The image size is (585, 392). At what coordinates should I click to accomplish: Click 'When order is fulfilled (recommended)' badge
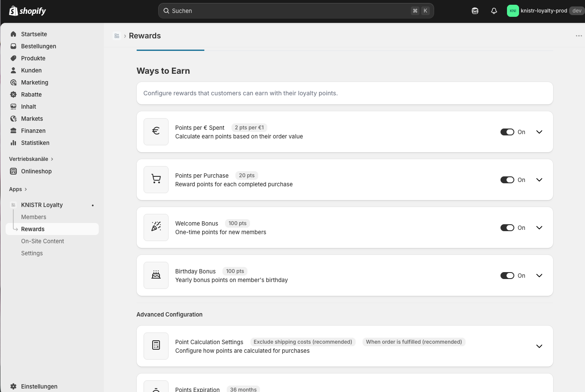point(414,342)
